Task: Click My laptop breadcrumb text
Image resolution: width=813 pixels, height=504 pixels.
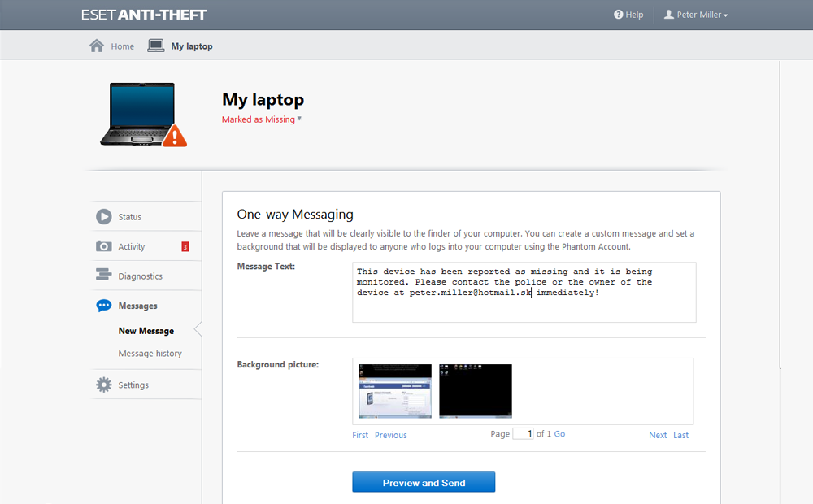Action: point(192,46)
